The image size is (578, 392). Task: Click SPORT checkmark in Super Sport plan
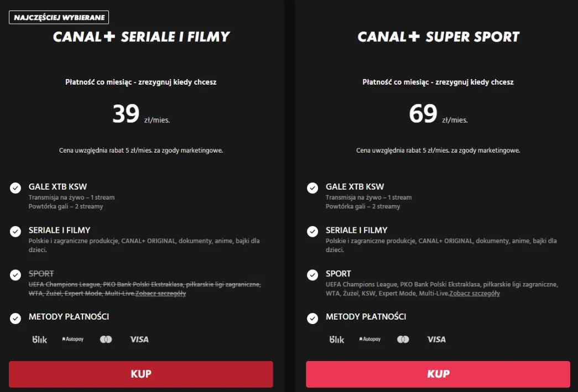point(313,275)
